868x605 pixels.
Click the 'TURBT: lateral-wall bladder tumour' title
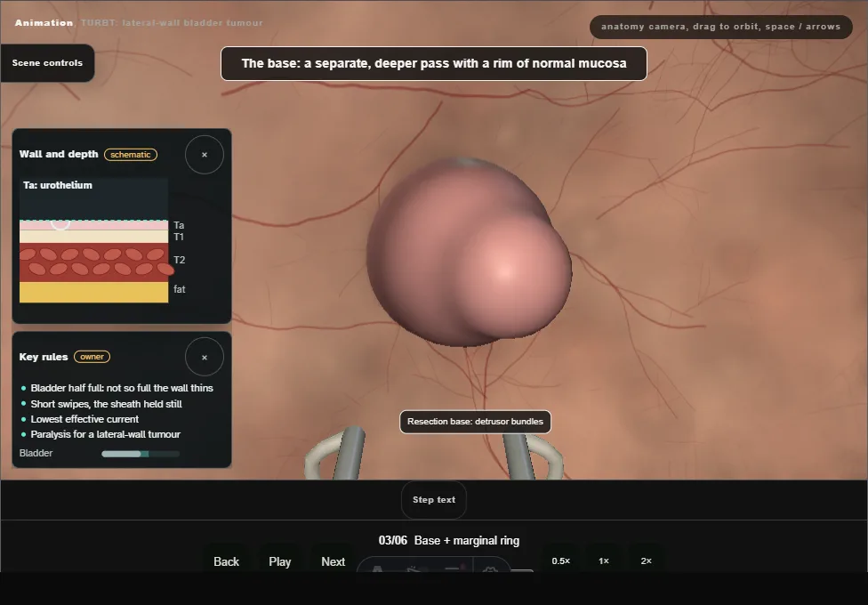click(x=172, y=23)
